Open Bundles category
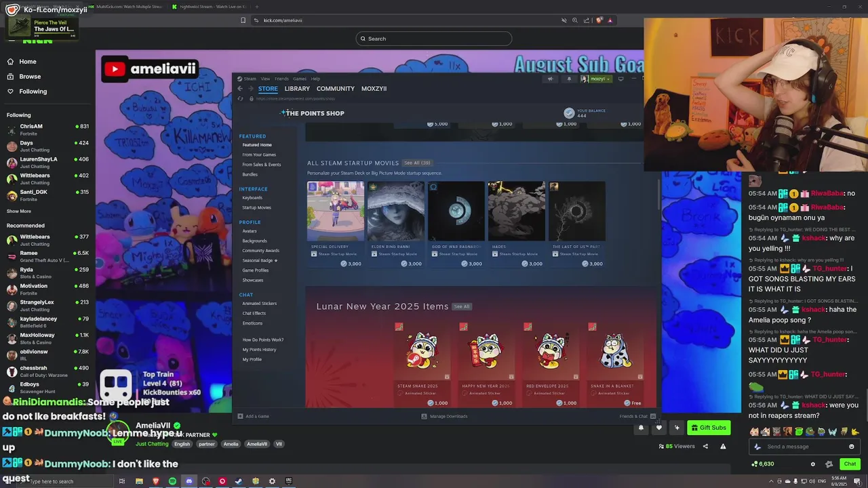The width and height of the screenshot is (868, 488). point(250,174)
